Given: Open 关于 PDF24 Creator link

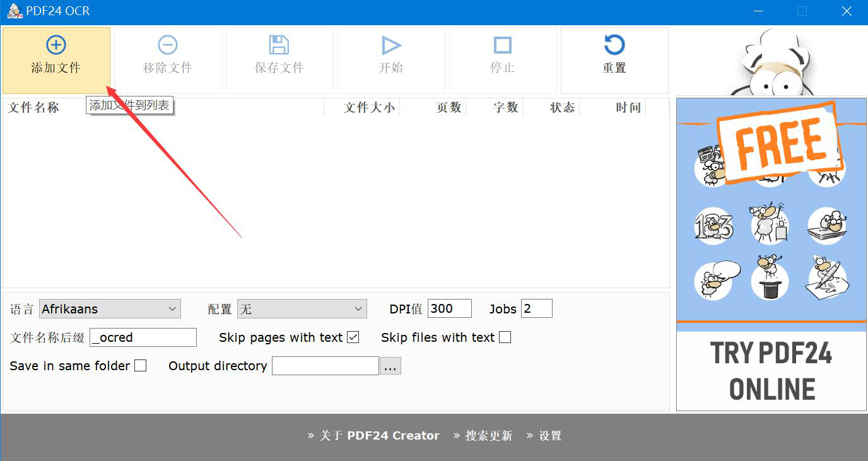Looking at the screenshot, I should 373,436.
